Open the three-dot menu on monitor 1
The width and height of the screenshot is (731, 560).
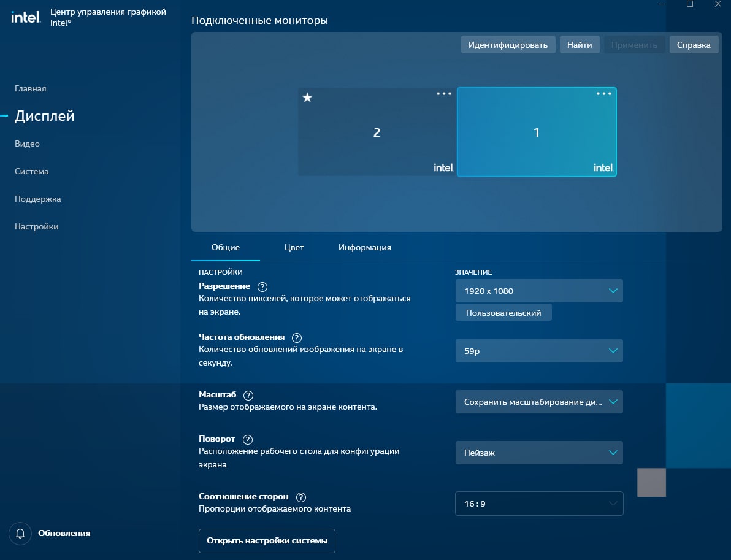point(603,94)
